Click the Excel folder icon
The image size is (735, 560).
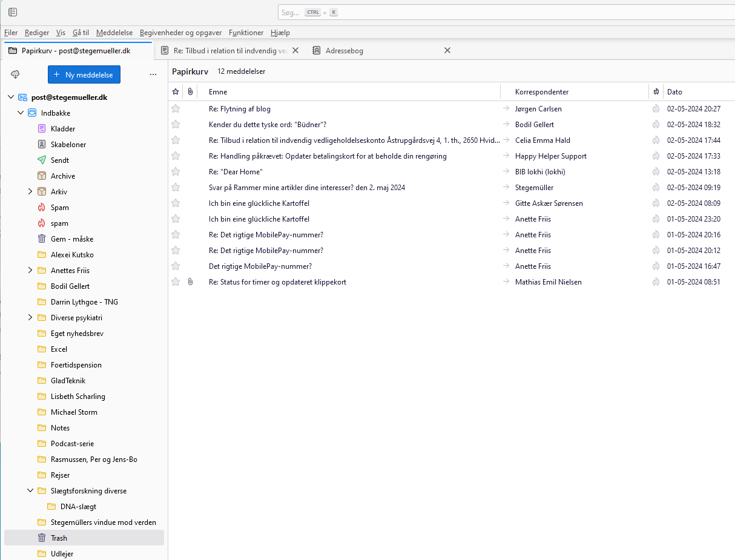pyautogui.click(x=42, y=349)
